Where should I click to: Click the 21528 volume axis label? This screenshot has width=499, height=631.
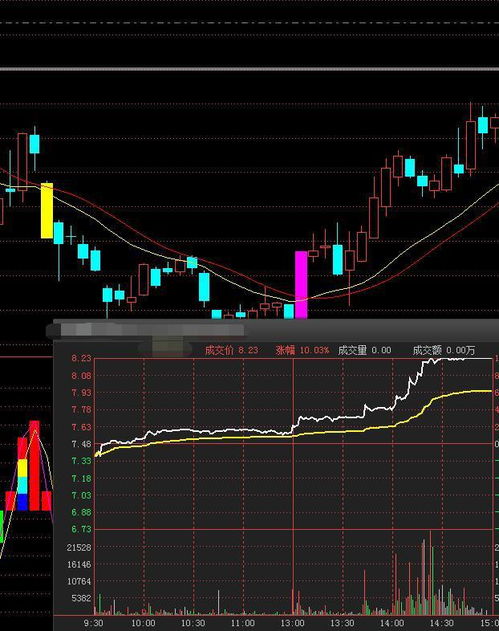(79, 548)
